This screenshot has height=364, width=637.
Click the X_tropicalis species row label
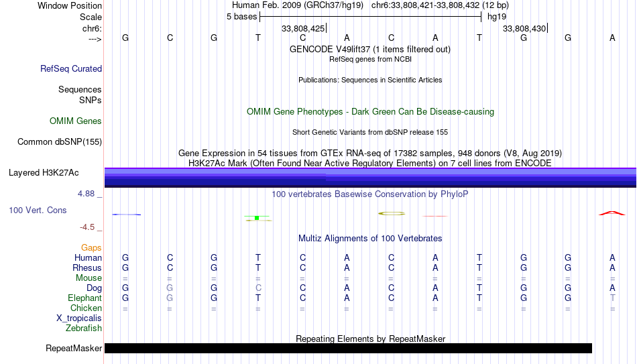coord(79,318)
